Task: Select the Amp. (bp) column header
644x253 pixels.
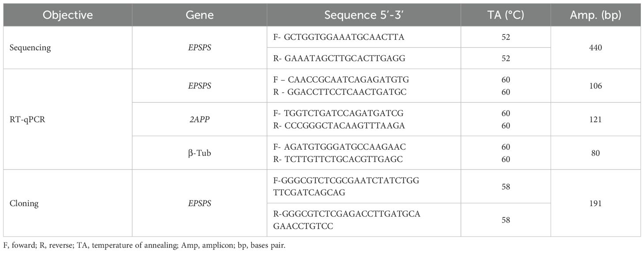Action: point(595,15)
